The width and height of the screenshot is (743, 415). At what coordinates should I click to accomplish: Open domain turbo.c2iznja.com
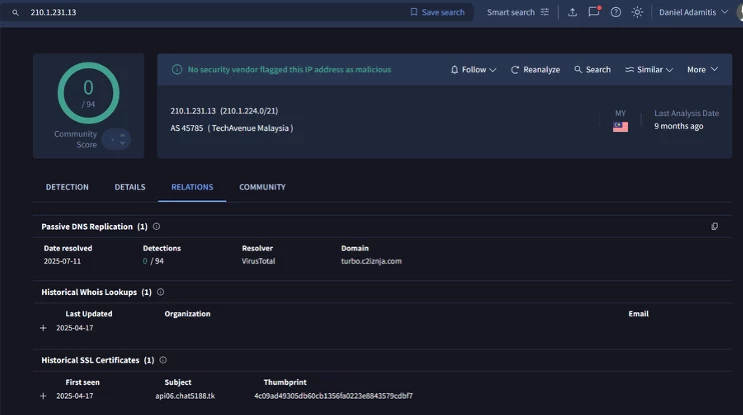371,261
